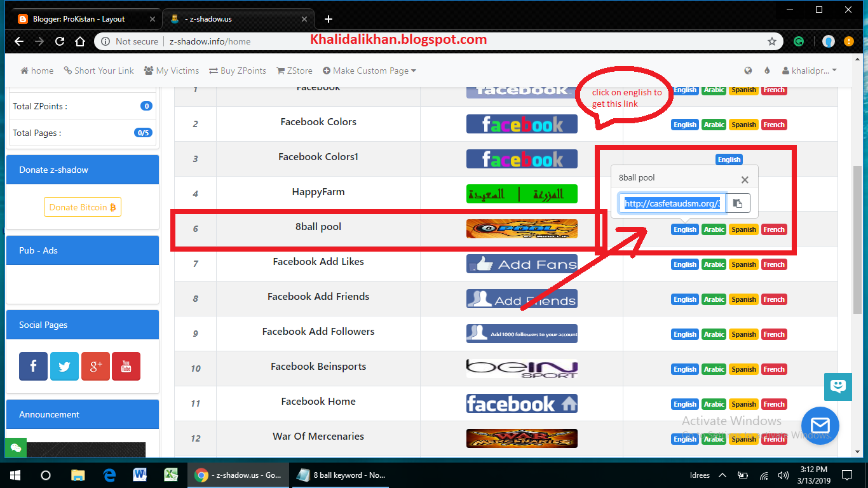Image resolution: width=868 pixels, height=488 pixels.
Task: Show hidden tray icons chevron
Action: [x=722, y=475]
